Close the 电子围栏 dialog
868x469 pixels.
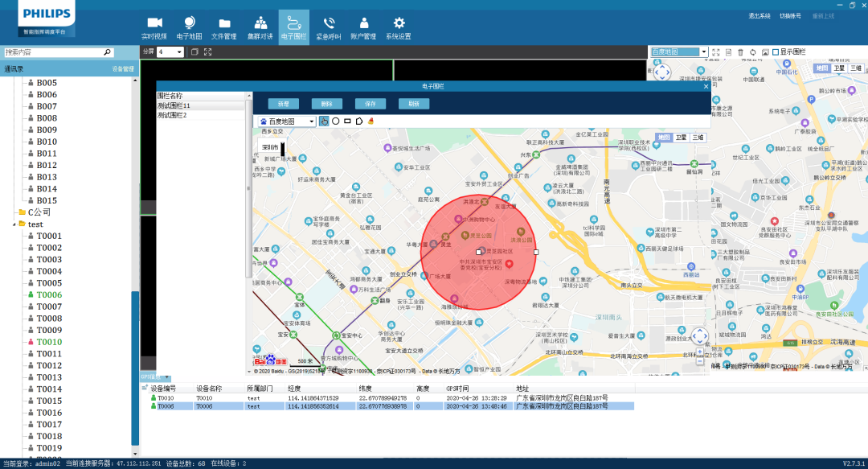point(706,87)
